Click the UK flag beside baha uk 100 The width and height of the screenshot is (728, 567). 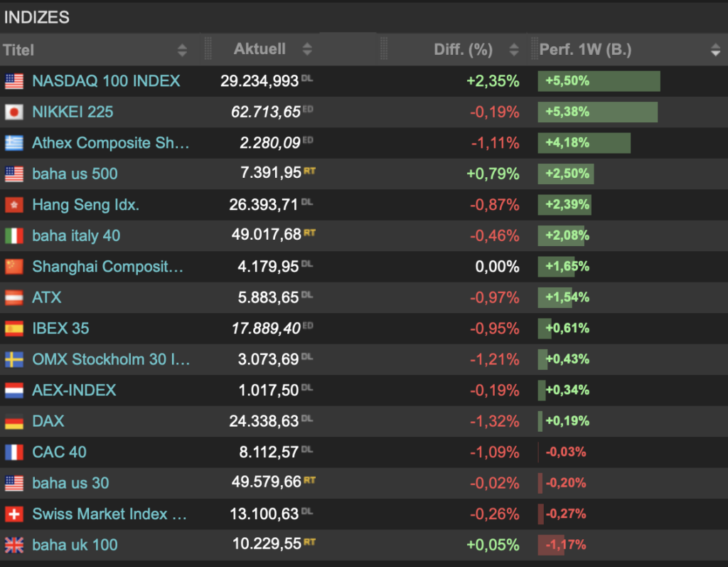pos(14,545)
